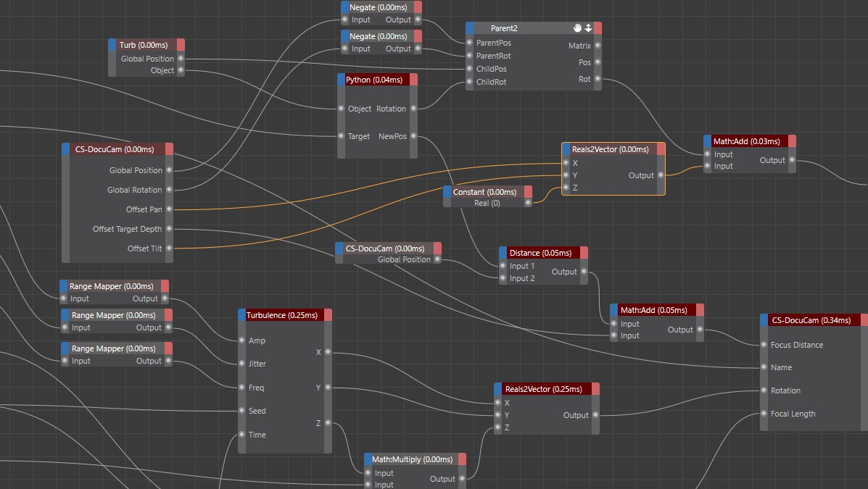Viewport: 868px width, 489px height.
Task: Click Turbulence node's Time input port
Action: click(241, 434)
